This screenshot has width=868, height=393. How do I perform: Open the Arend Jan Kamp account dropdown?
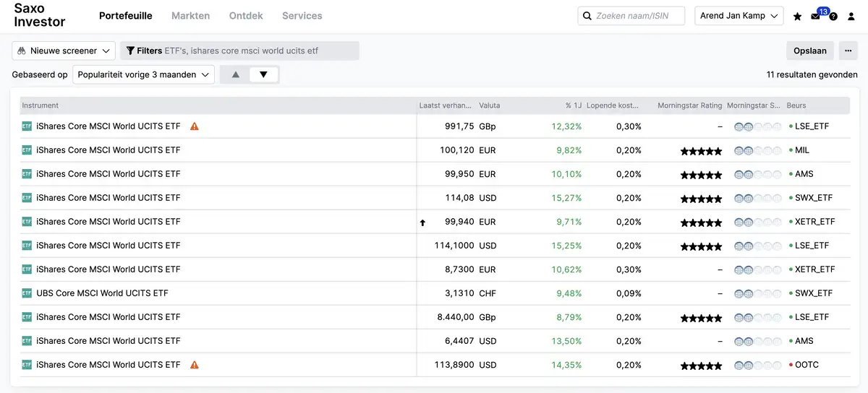click(739, 16)
